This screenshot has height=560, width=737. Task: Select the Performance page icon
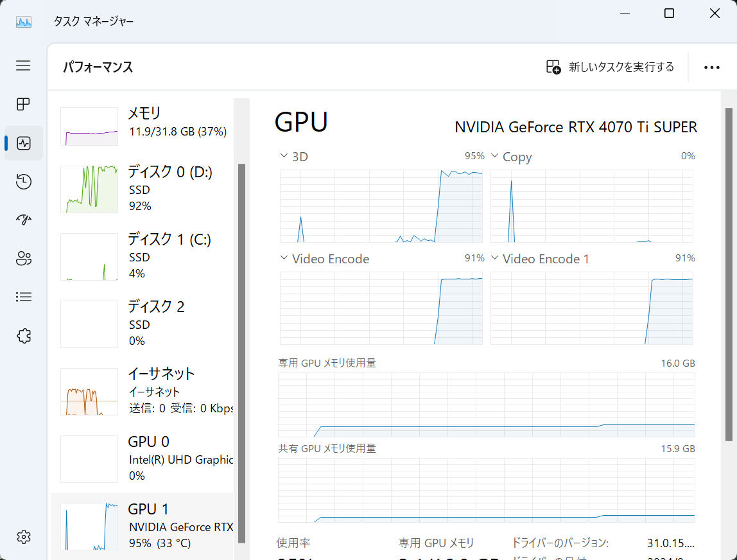pos(24,143)
